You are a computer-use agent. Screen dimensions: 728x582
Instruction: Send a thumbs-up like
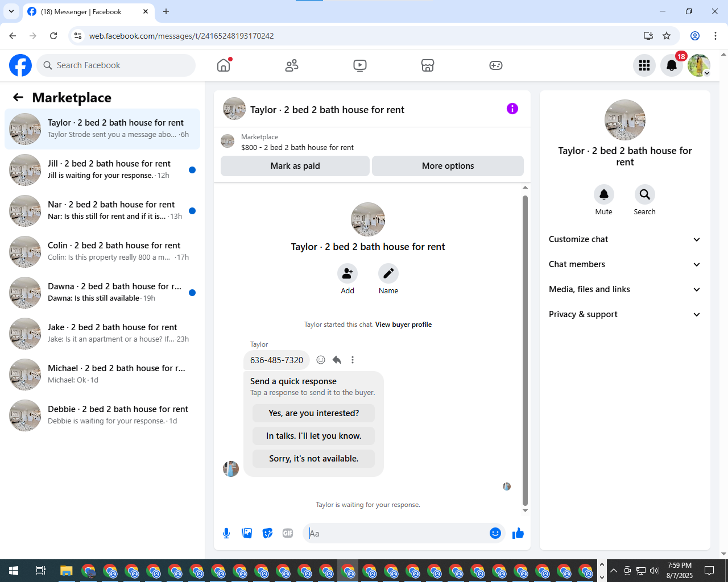(x=518, y=533)
